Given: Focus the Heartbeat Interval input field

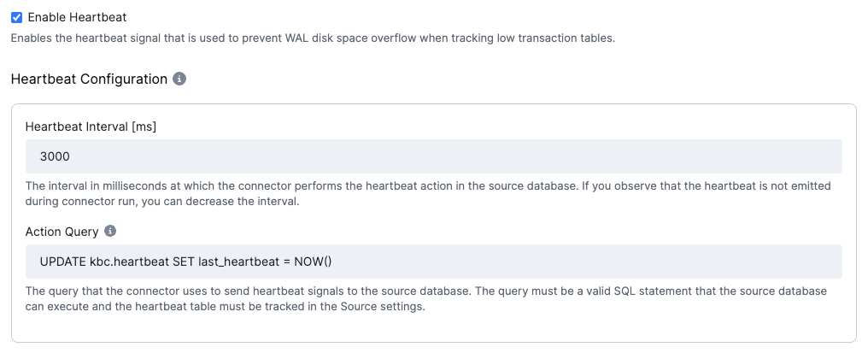Looking at the screenshot, I should [x=433, y=156].
